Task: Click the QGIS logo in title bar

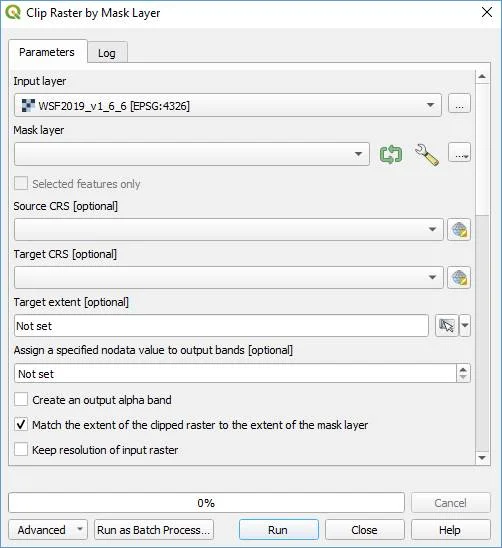Action: 13,13
